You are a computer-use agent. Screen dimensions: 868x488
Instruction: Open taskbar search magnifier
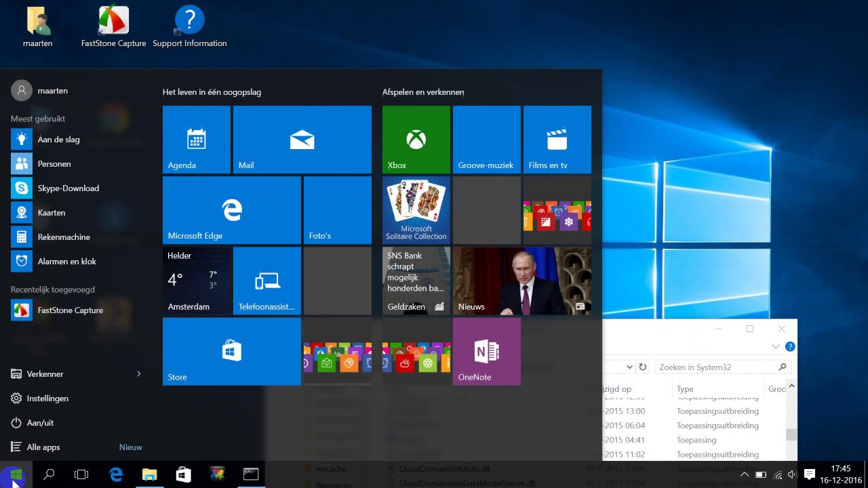coord(49,474)
